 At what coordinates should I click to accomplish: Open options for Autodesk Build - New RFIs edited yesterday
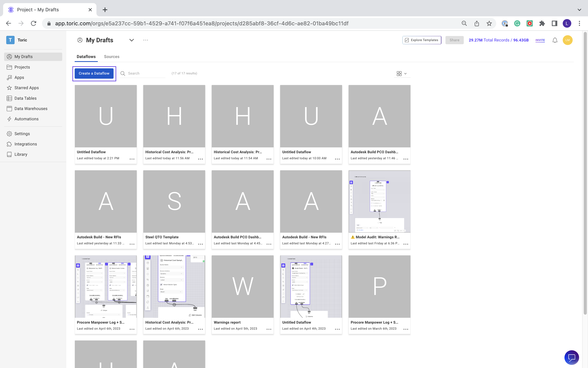tap(132, 244)
